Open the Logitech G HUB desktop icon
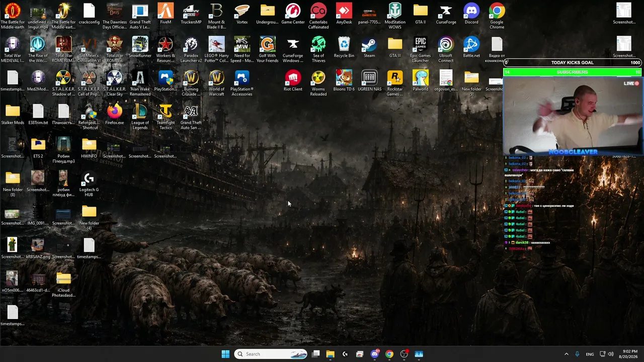 [89, 184]
